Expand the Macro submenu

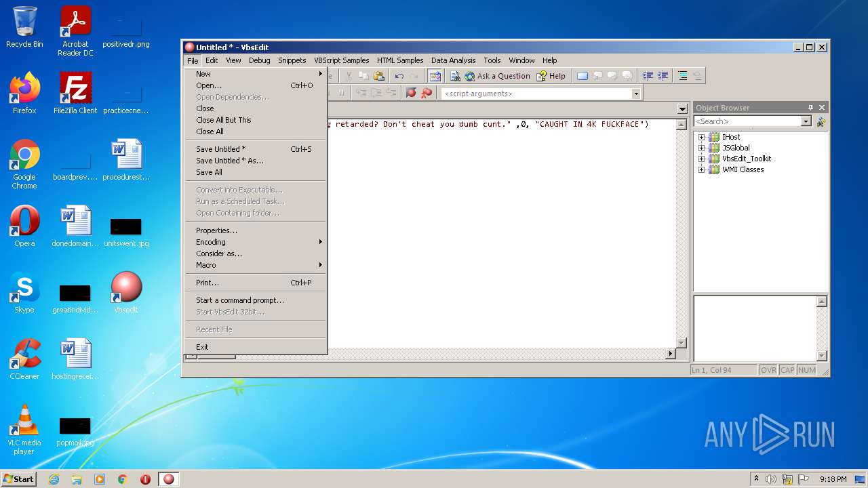(256, 265)
